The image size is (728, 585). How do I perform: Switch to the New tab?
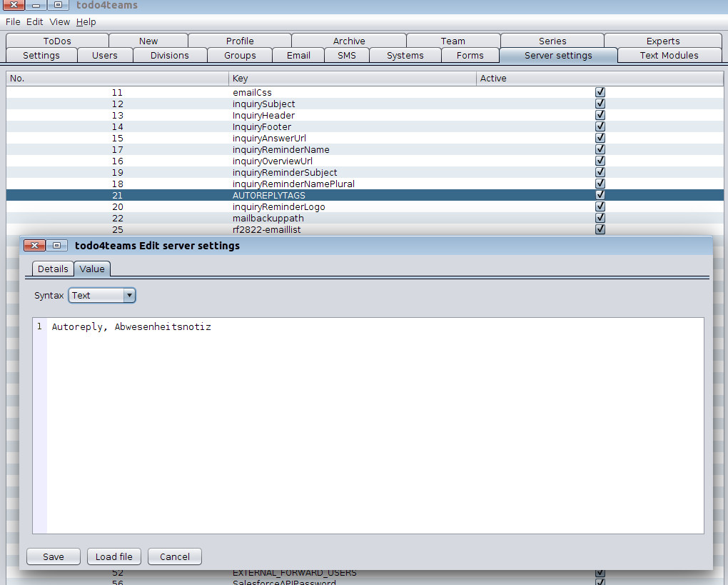[148, 41]
